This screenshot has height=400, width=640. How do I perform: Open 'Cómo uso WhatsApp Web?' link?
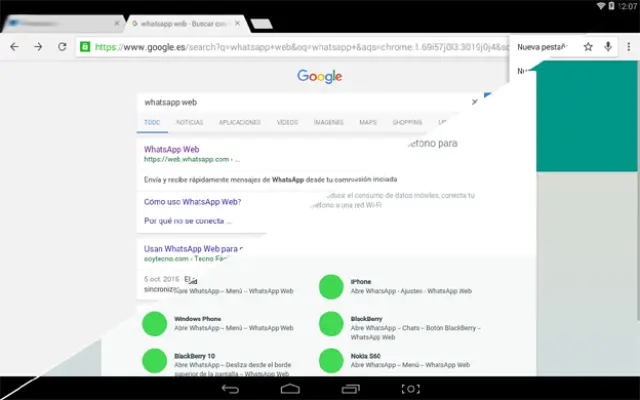192,201
